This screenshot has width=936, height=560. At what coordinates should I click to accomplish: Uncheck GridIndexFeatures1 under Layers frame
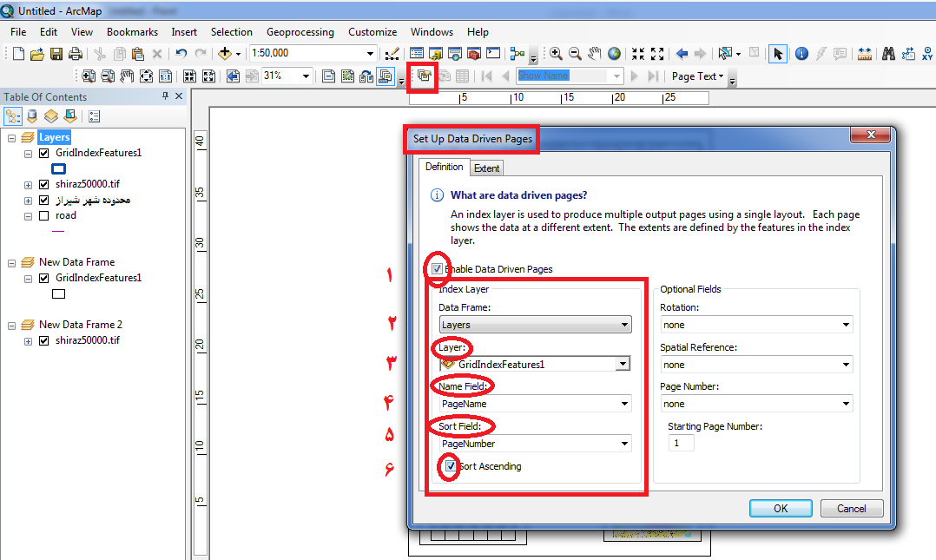point(43,153)
